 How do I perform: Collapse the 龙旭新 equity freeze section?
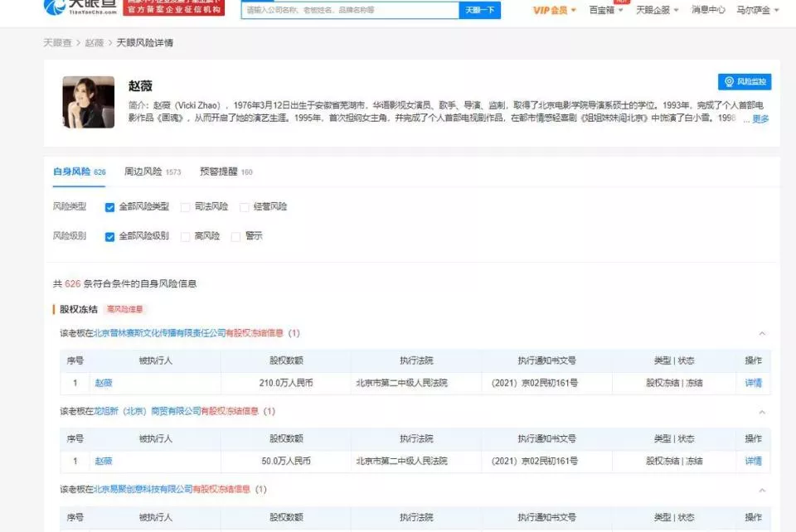click(x=762, y=413)
